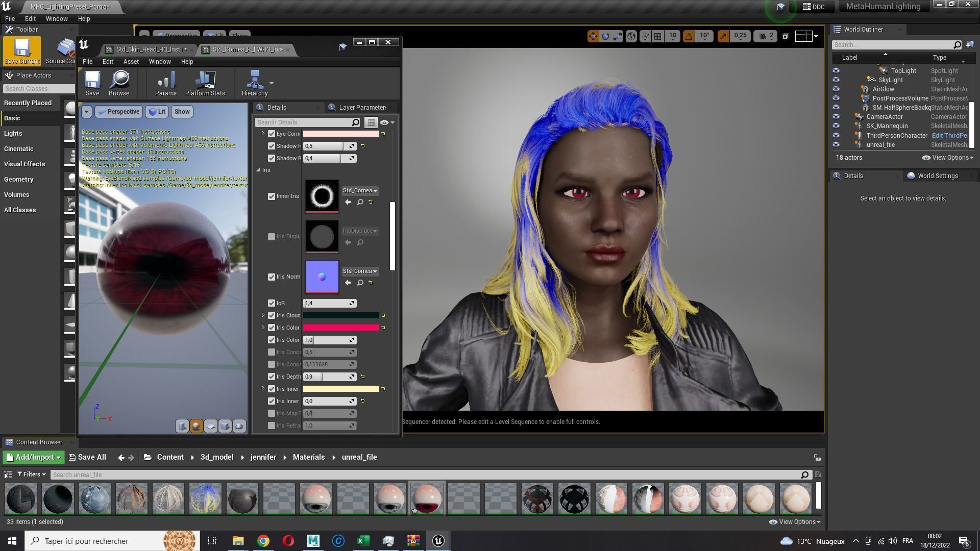Click Save Current in main toolbar
Screen dimensions: 980x551
[22, 52]
